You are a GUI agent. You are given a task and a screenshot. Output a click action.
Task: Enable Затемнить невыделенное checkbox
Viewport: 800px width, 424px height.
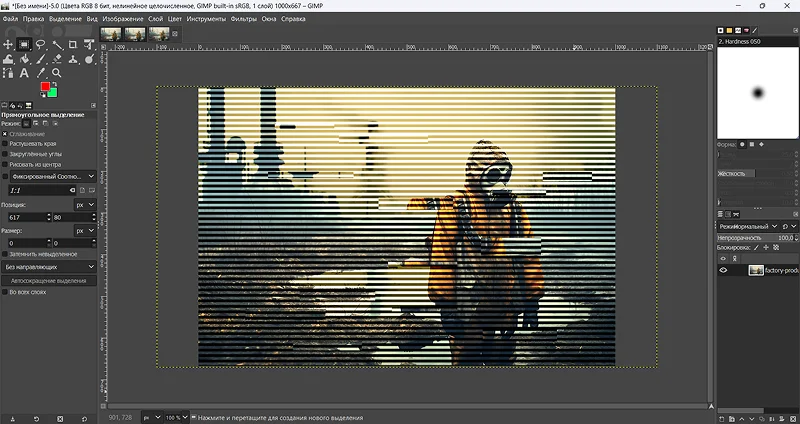5,254
